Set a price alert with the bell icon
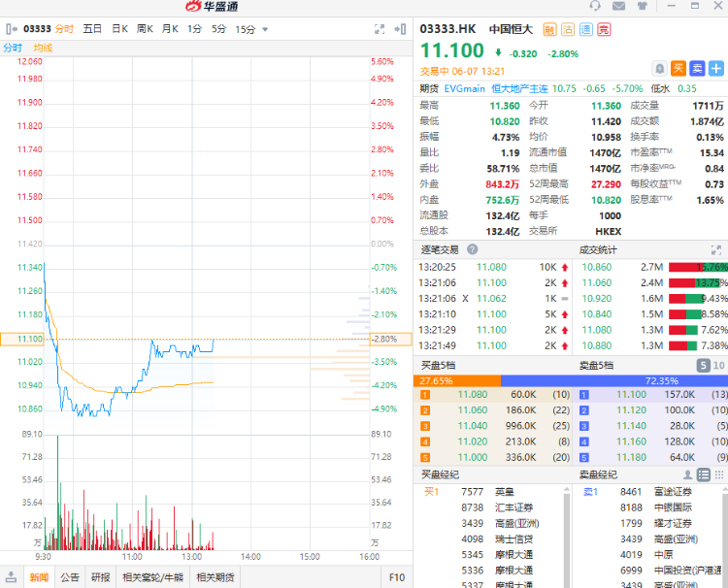This screenshot has width=728, height=588. 659,69
